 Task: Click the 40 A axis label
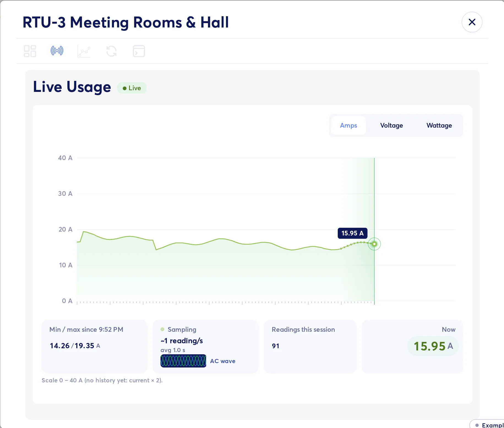click(x=65, y=158)
